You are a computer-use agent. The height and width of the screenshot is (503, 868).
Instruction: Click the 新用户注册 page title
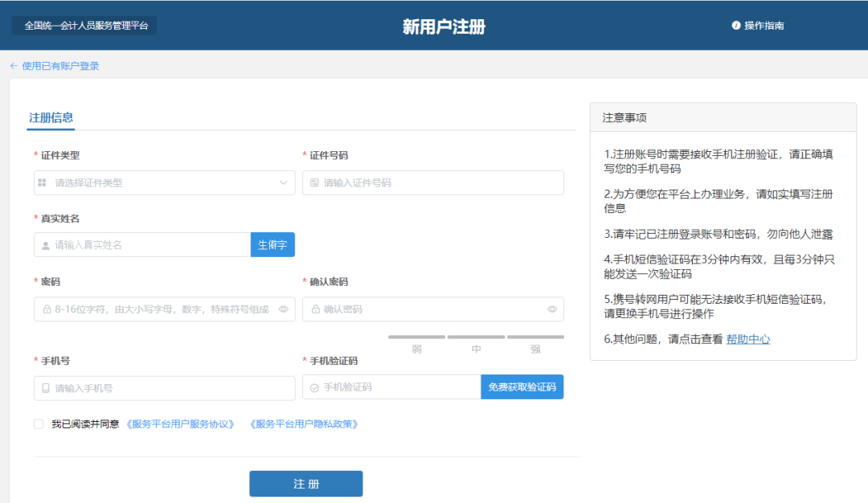(x=444, y=27)
